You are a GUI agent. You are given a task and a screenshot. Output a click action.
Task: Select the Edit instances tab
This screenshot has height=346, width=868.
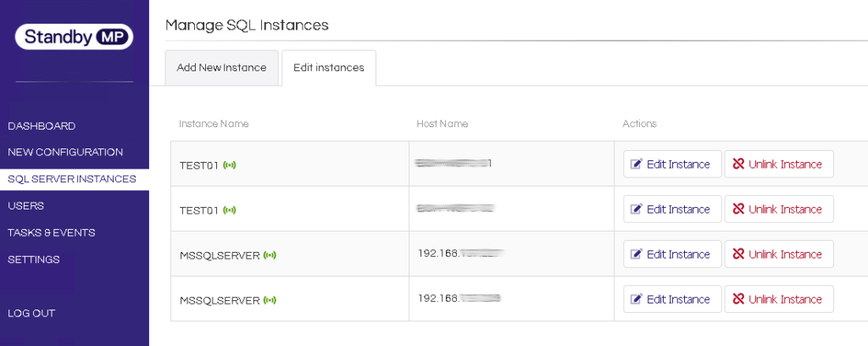point(329,68)
